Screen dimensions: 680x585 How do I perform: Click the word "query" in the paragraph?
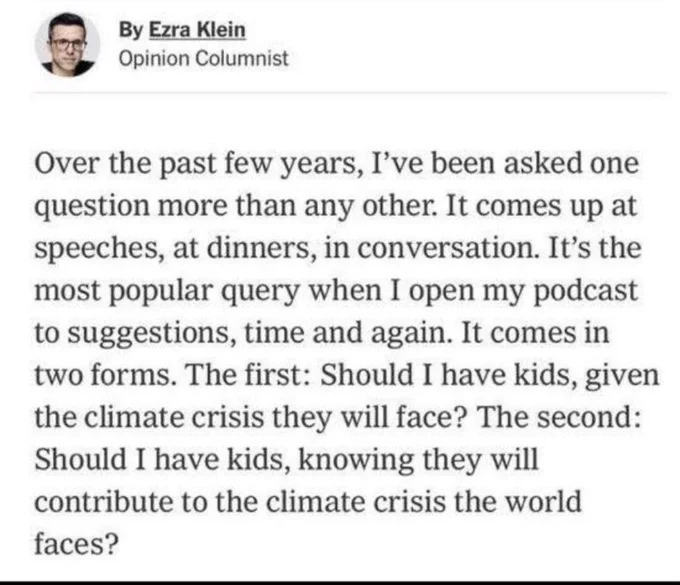261,292
